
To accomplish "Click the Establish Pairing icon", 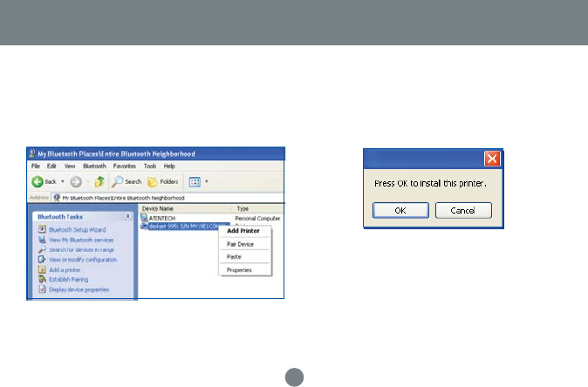I will [42, 280].
